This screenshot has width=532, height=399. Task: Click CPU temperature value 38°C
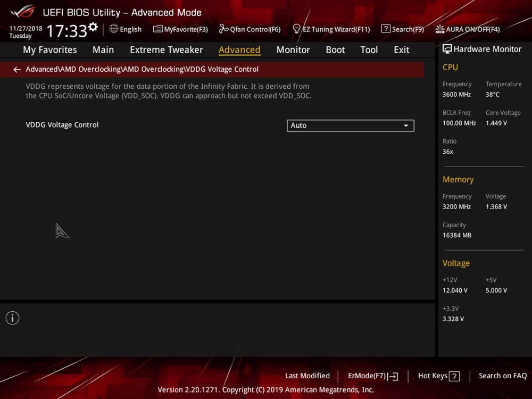click(x=492, y=95)
